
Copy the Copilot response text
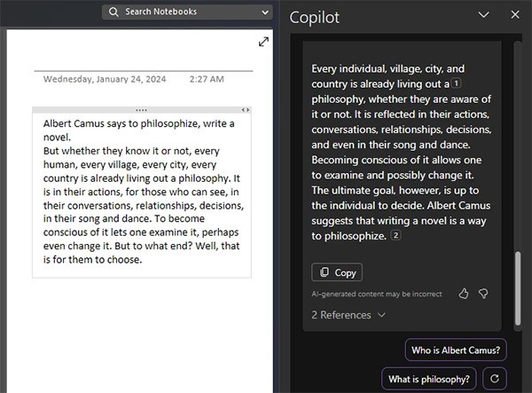pyautogui.click(x=337, y=272)
